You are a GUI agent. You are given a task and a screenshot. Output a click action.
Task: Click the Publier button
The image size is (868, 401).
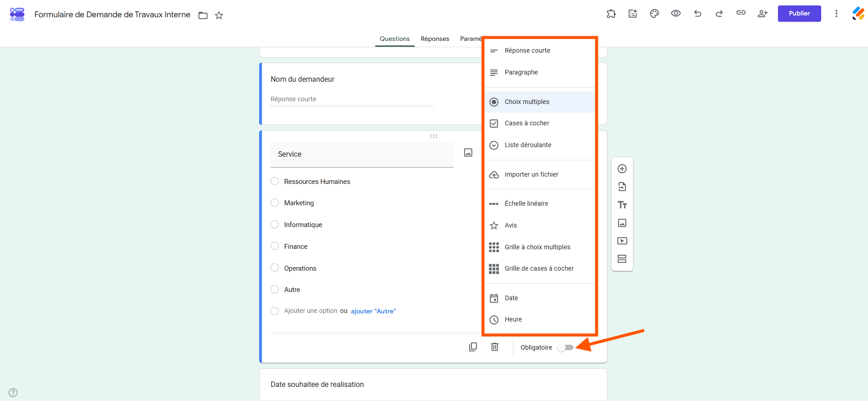(799, 14)
